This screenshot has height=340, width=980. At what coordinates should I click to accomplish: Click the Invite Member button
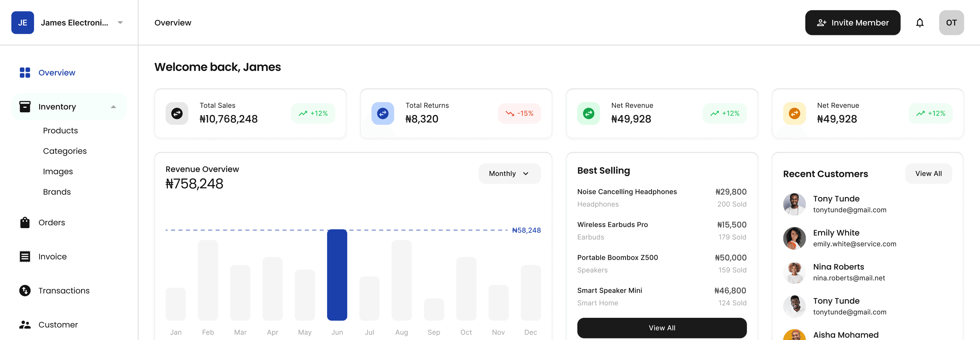853,22
